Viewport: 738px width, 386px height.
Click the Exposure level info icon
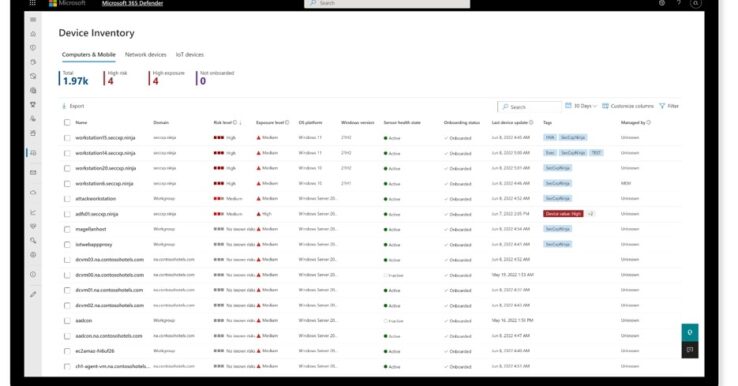tap(287, 122)
